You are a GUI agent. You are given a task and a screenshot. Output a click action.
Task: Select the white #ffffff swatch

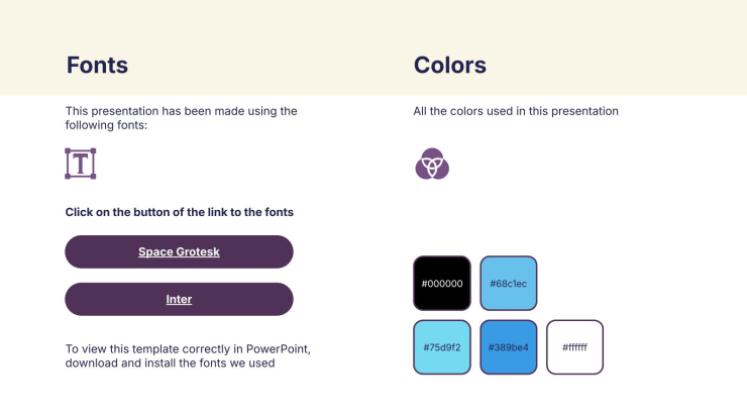pyautogui.click(x=575, y=347)
